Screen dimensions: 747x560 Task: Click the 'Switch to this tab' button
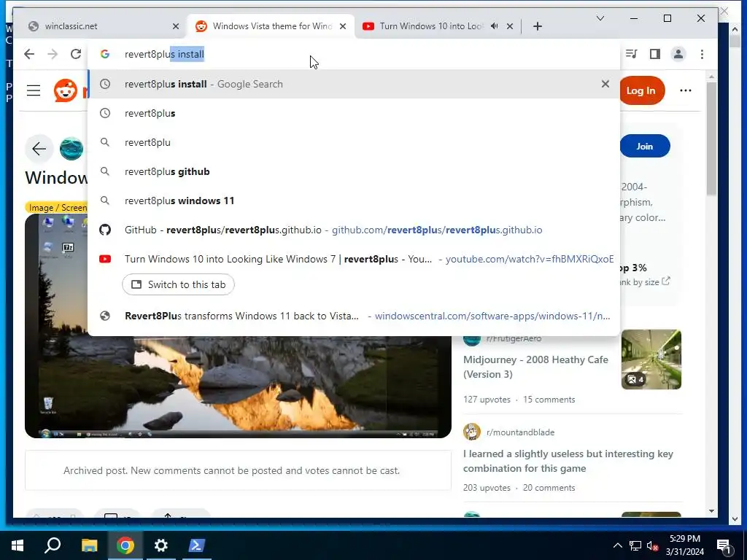pyautogui.click(x=178, y=284)
